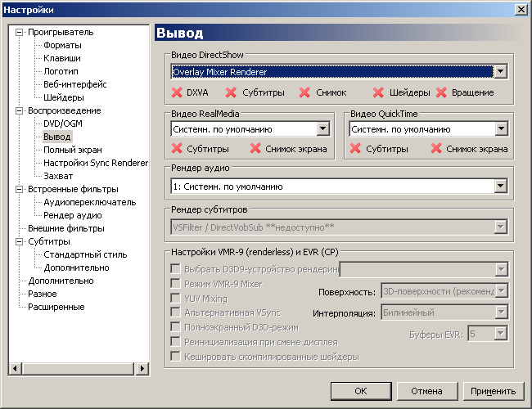Open the Видео QuickTime renderer dropdown
Viewport: 532px width, 409px height.
(500, 129)
